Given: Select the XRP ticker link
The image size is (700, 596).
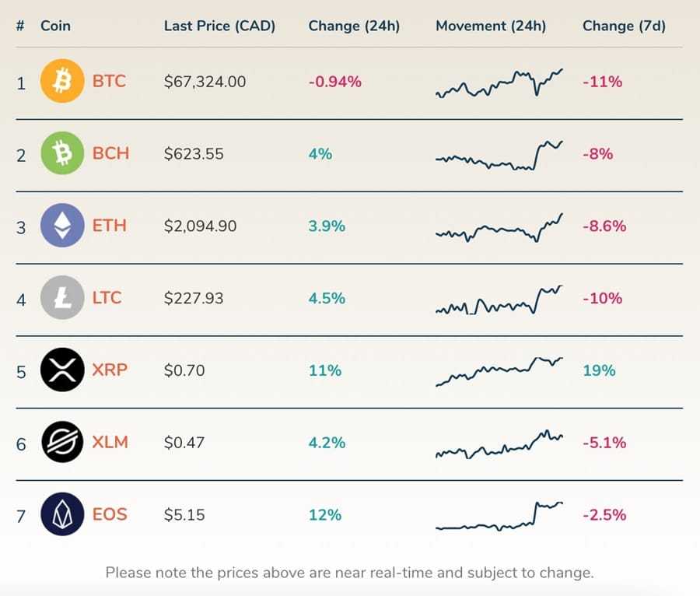Looking at the screenshot, I should 110,370.
